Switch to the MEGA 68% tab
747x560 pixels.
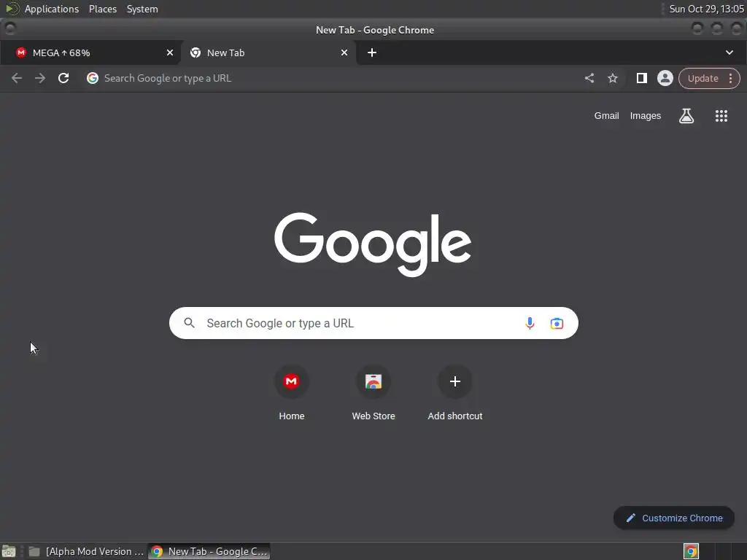pyautogui.click(x=90, y=52)
